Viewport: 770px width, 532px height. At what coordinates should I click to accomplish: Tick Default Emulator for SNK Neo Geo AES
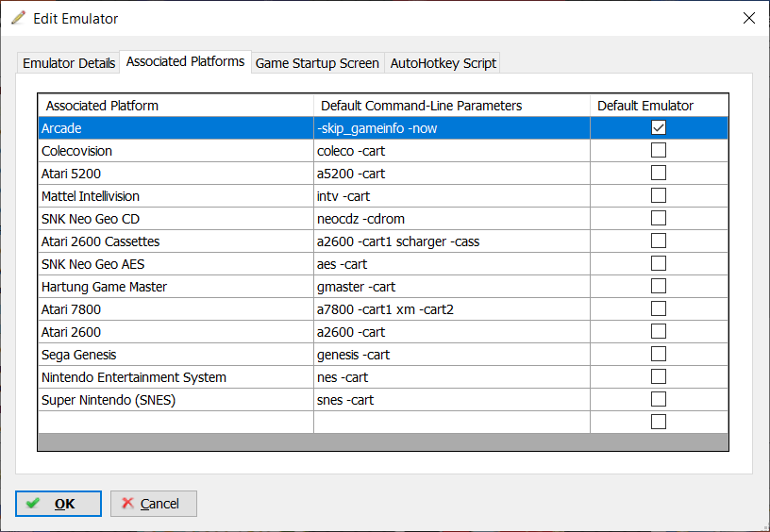[x=659, y=263]
